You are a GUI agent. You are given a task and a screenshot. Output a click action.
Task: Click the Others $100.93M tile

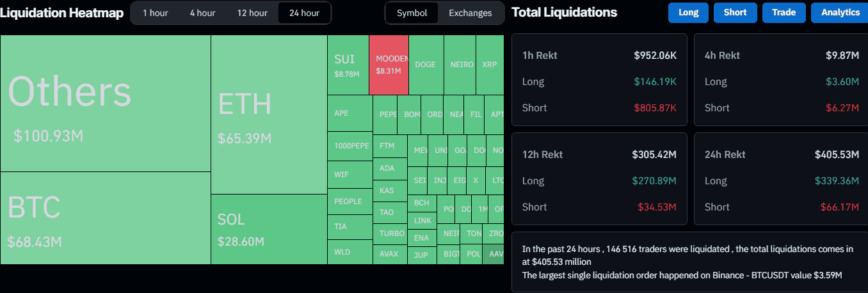(x=106, y=103)
